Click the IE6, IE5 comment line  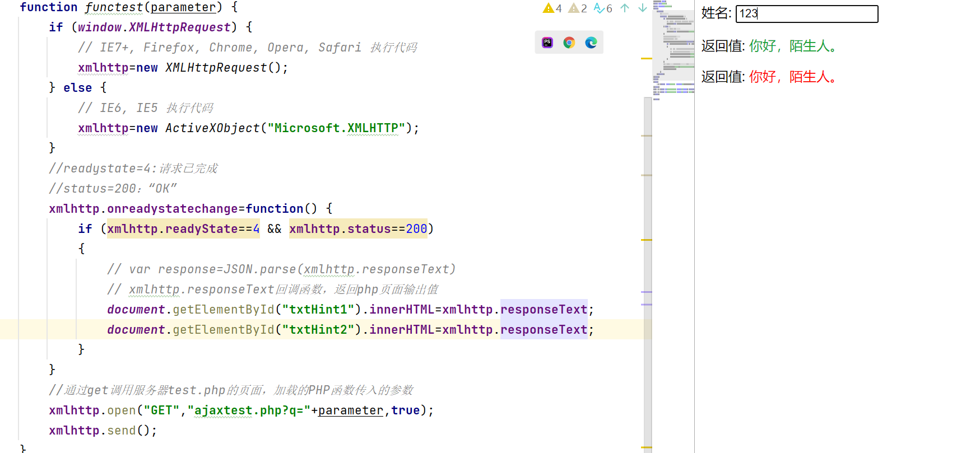coord(146,108)
